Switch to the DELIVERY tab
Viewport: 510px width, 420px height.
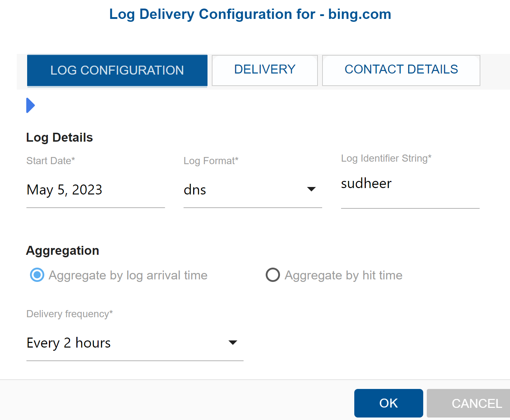pos(265,70)
